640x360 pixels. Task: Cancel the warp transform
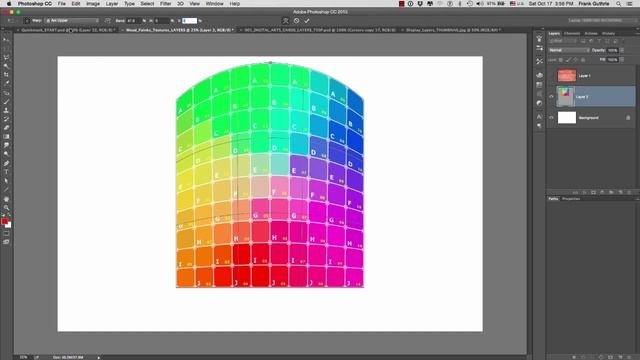point(296,20)
